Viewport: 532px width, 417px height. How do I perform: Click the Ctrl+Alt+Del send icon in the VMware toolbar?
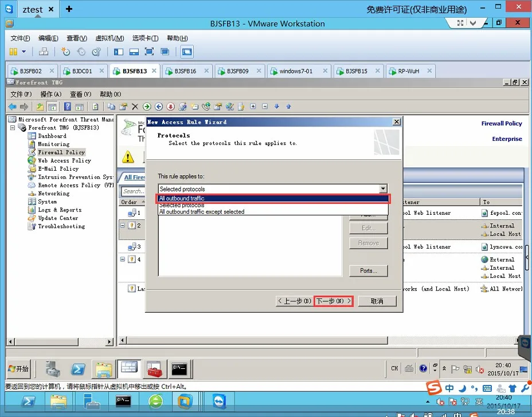(x=44, y=52)
